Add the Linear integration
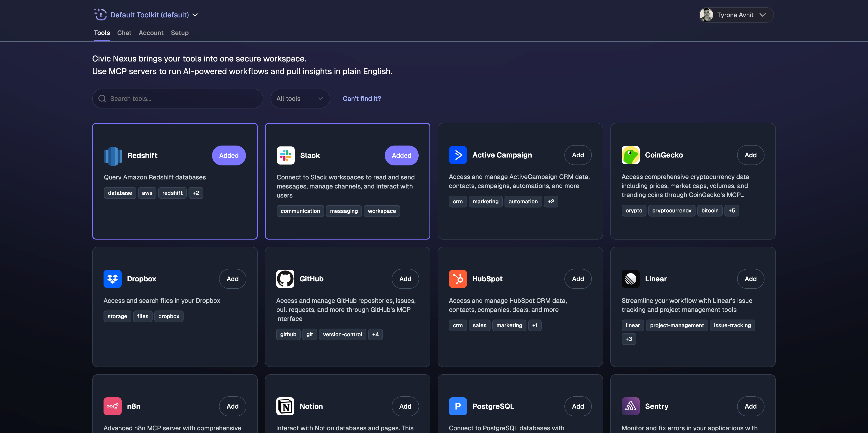This screenshot has width=868, height=433. click(x=750, y=279)
